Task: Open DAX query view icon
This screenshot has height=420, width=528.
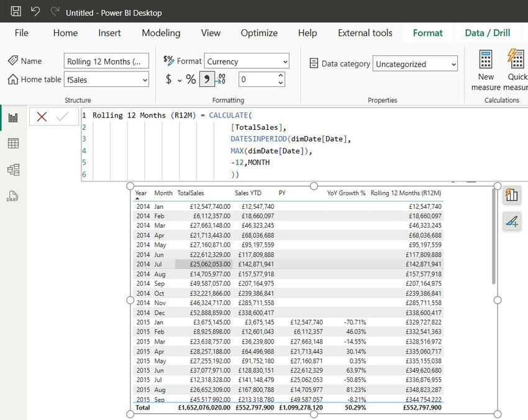Action: pos(13,196)
